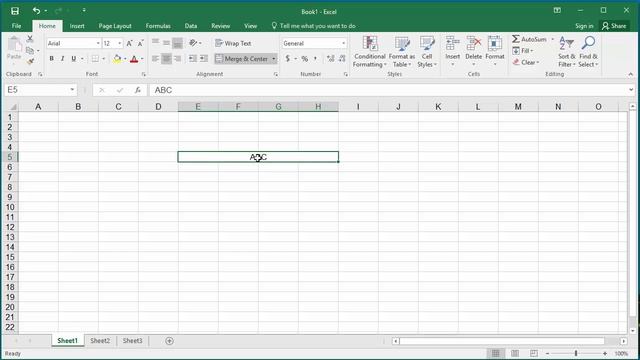Click the Format cells button
640x360 pixels.
495,51
